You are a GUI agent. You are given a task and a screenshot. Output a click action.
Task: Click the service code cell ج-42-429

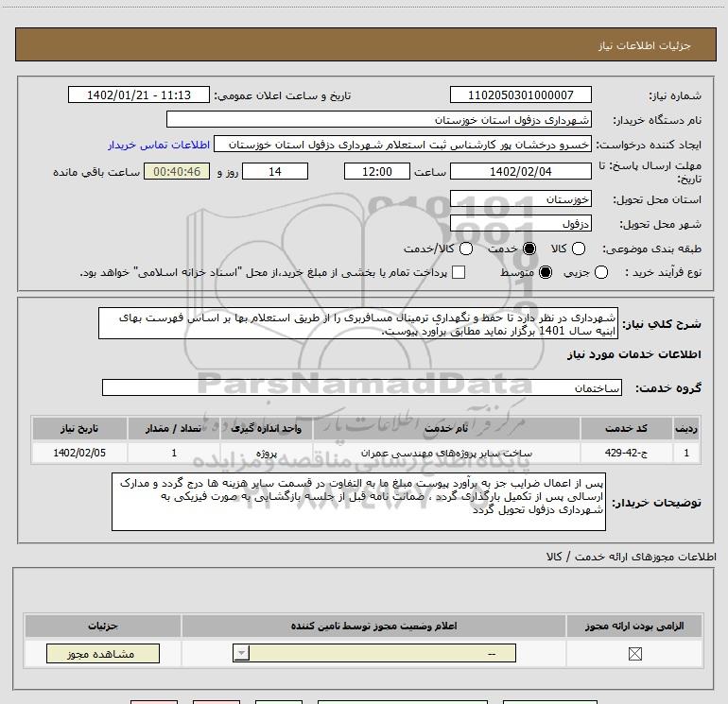point(626,453)
